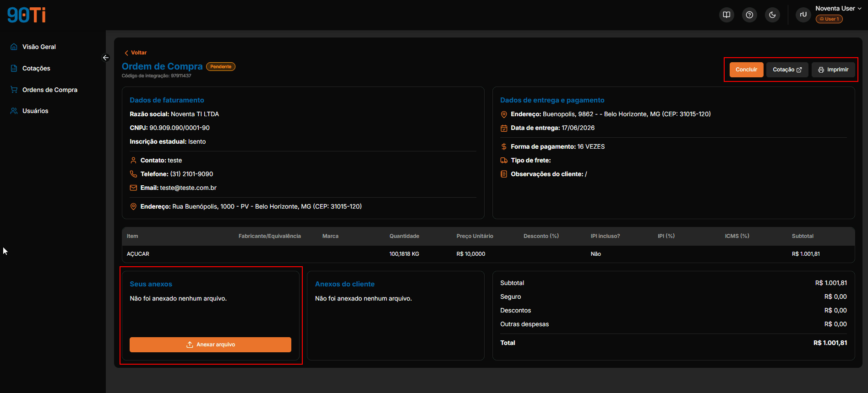Click the Anexos do cliente heading
The width and height of the screenshot is (868, 393).
345,284
